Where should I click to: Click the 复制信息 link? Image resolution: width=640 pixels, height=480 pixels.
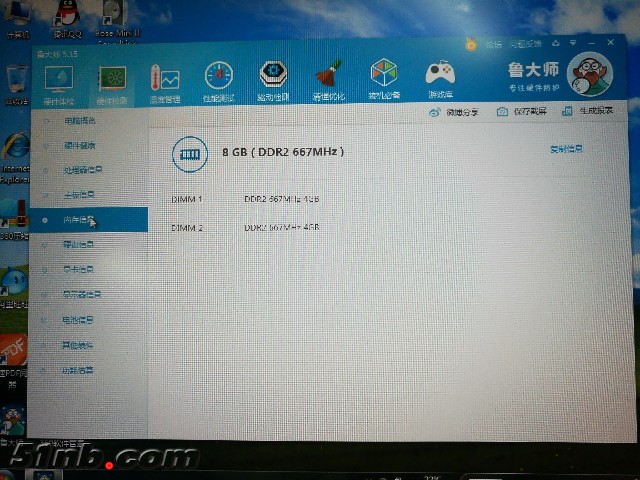pyautogui.click(x=566, y=149)
